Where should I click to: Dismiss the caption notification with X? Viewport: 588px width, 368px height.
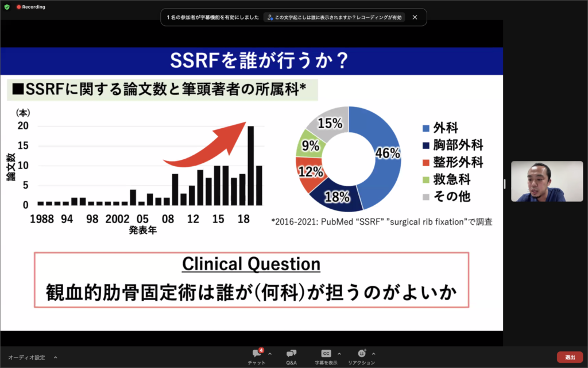click(x=415, y=17)
